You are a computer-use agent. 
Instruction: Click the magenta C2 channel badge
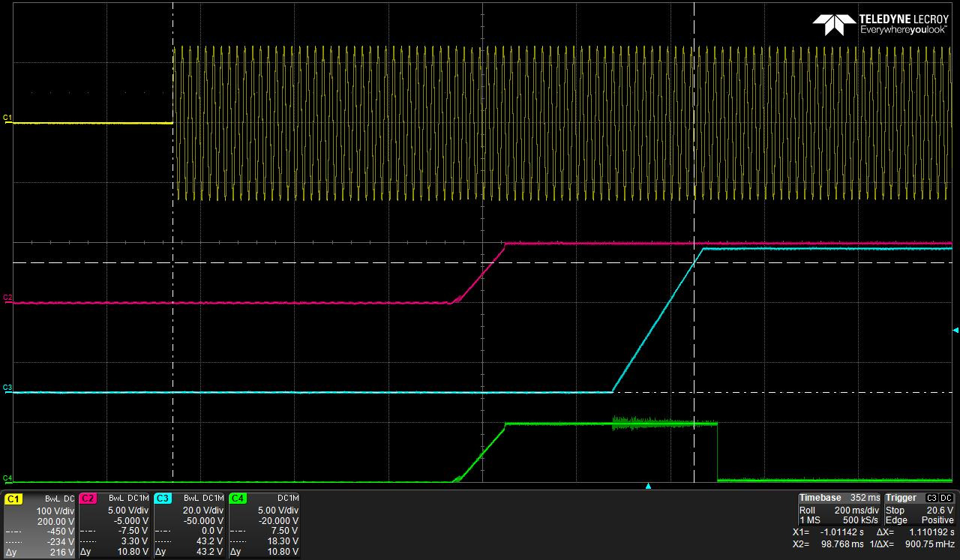pyautogui.click(x=88, y=498)
